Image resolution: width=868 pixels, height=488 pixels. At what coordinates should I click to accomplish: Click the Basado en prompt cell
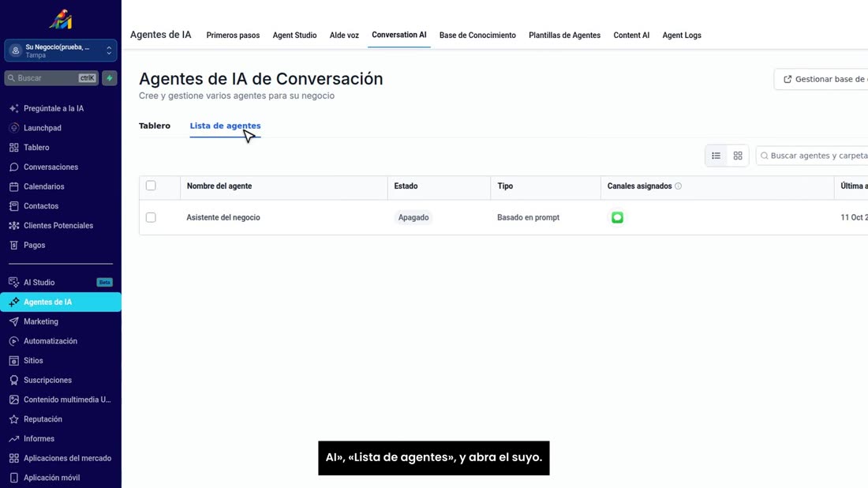(x=528, y=217)
